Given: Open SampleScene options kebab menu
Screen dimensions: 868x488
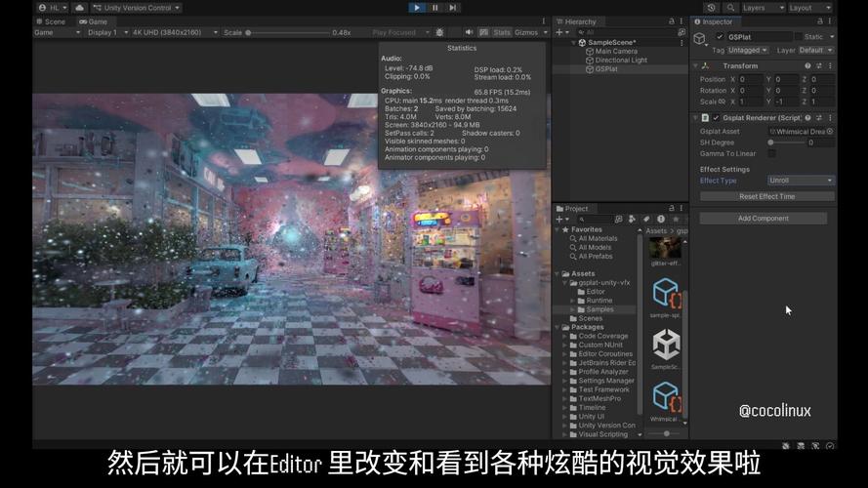Looking at the screenshot, I should (682, 43).
